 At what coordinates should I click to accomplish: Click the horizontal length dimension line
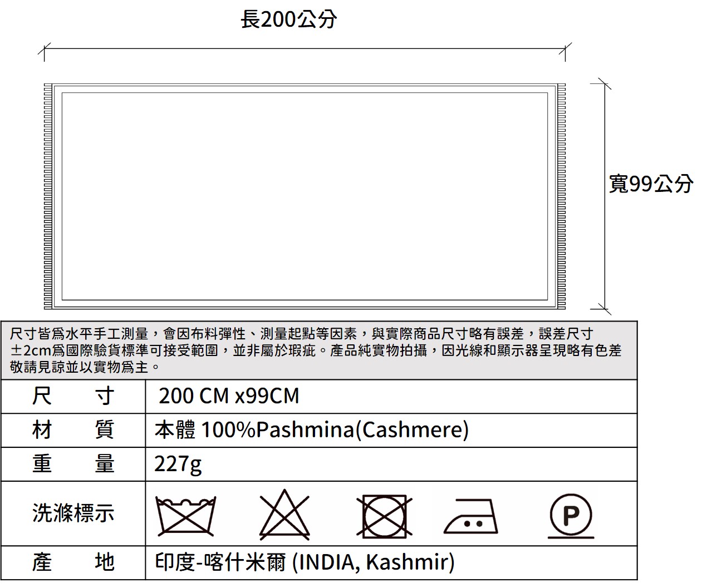pyautogui.click(x=305, y=50)
